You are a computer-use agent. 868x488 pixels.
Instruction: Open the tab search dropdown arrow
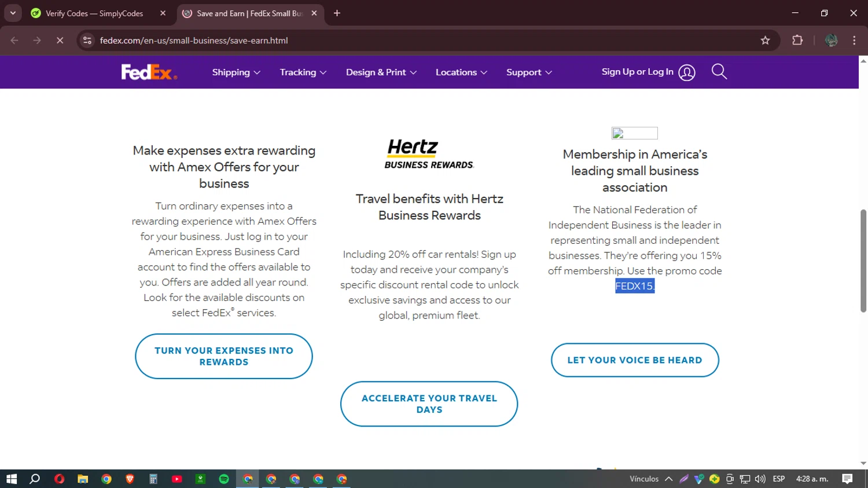click(13, 13)
